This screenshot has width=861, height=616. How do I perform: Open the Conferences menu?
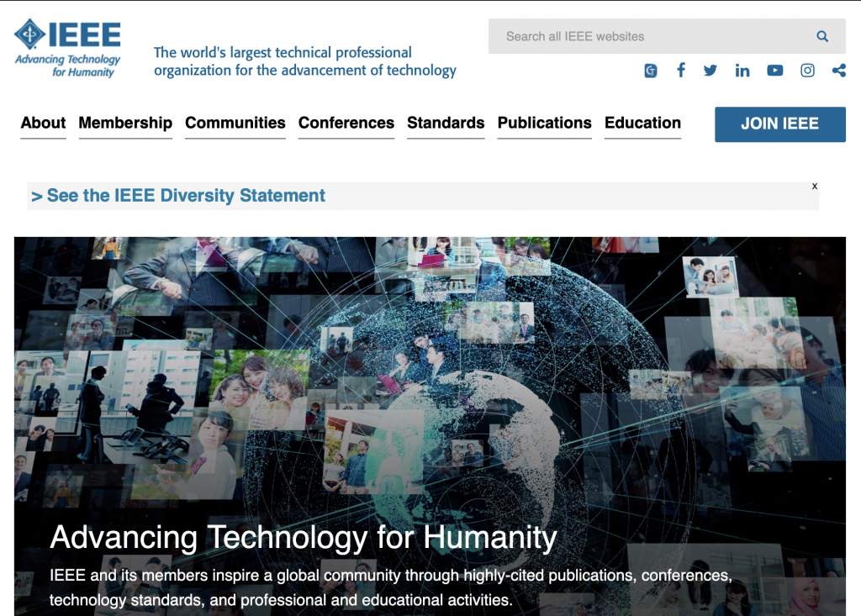coord(346,123)
